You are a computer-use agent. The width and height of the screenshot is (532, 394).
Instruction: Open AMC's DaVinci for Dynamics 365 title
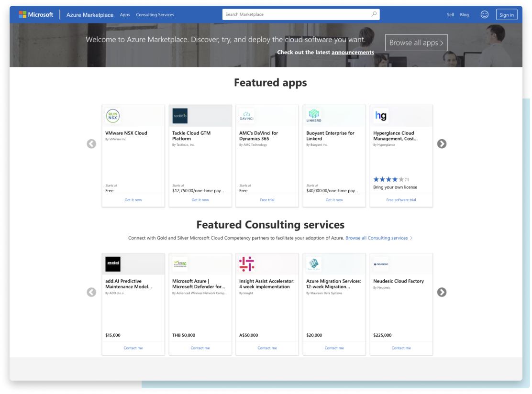(x=258, y=136)
